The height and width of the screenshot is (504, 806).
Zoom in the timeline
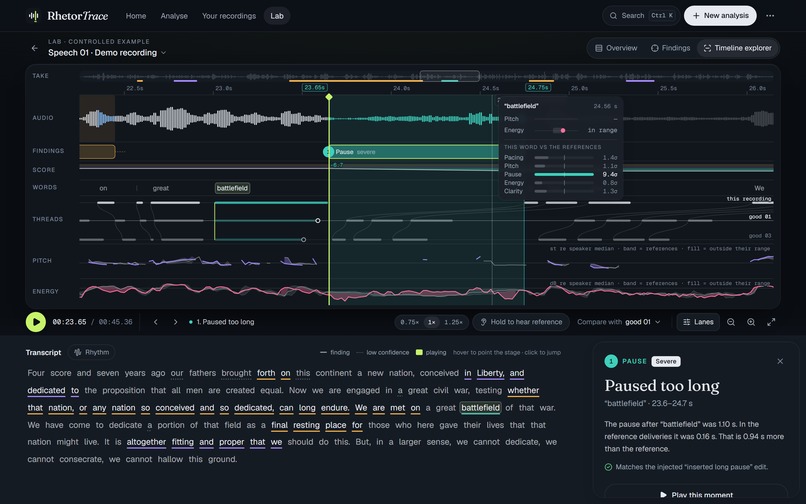751,322
